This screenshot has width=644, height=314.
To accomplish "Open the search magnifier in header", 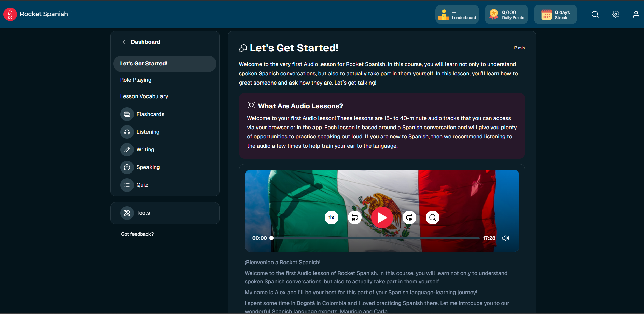I will click(595, 14).
